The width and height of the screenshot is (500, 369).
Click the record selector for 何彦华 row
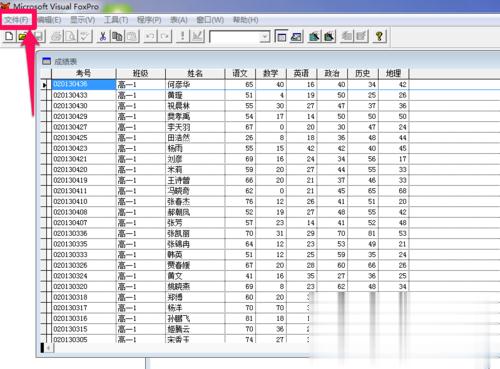(46, 85)
